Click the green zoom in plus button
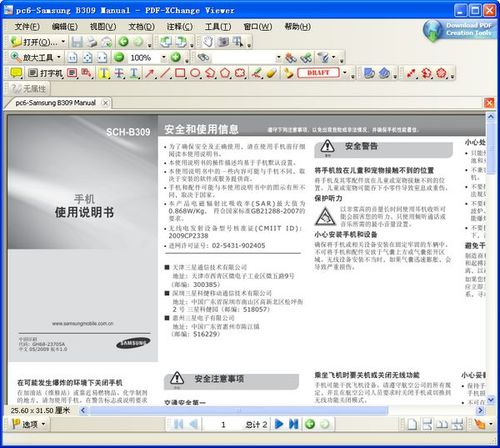This screenshot has height=448, width=500. point(176,57)
